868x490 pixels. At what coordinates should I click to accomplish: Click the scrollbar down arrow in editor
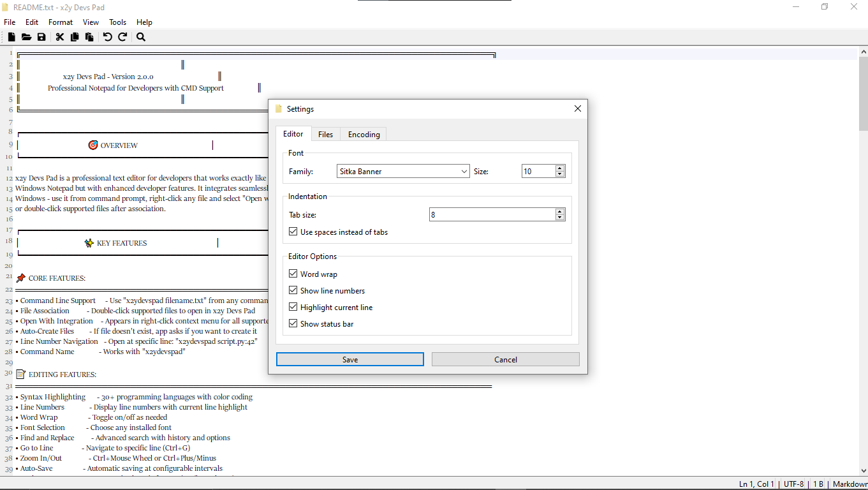coord(864,470)
